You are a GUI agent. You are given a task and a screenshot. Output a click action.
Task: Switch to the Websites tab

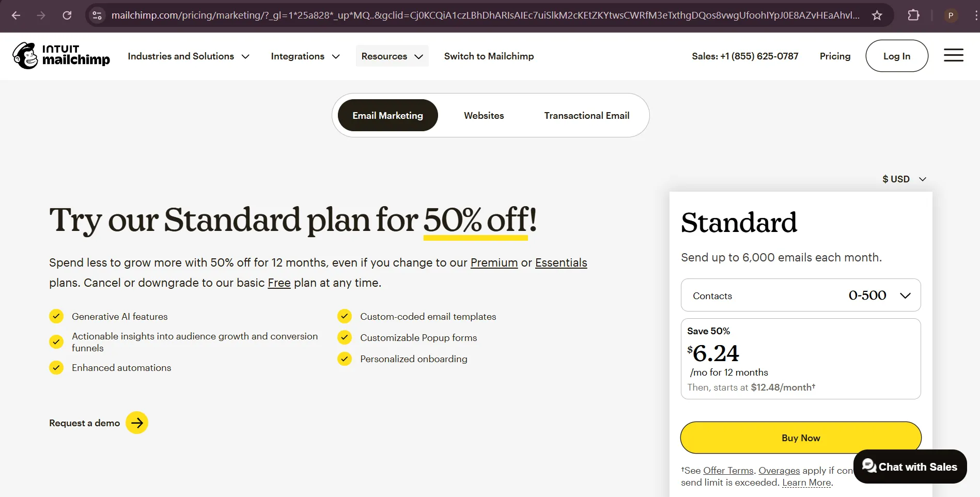click(x=484, y=116)
